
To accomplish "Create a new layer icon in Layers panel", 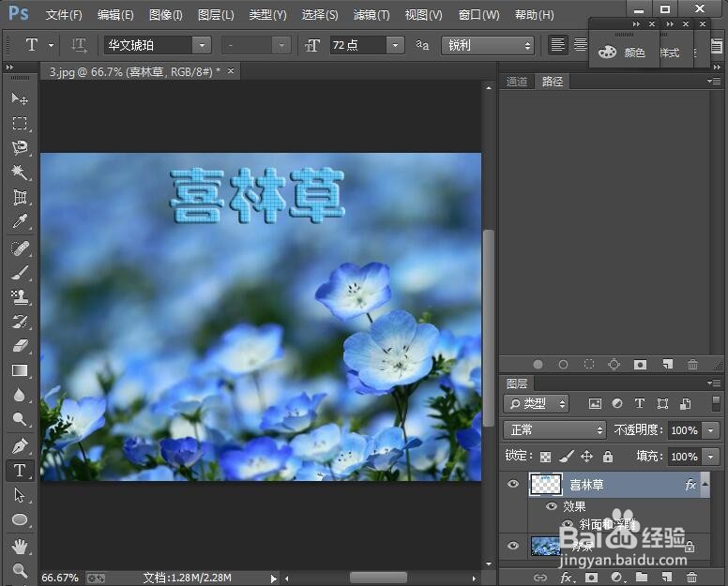I will (x=667, y=578).
